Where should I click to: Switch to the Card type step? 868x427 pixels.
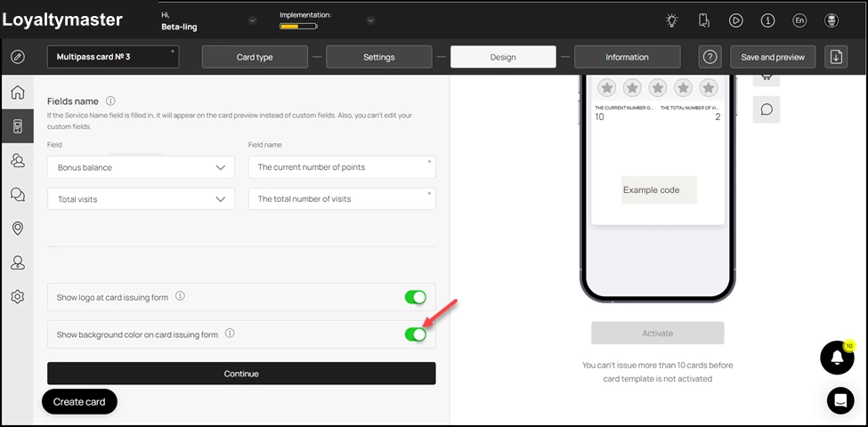pos(255,57)
